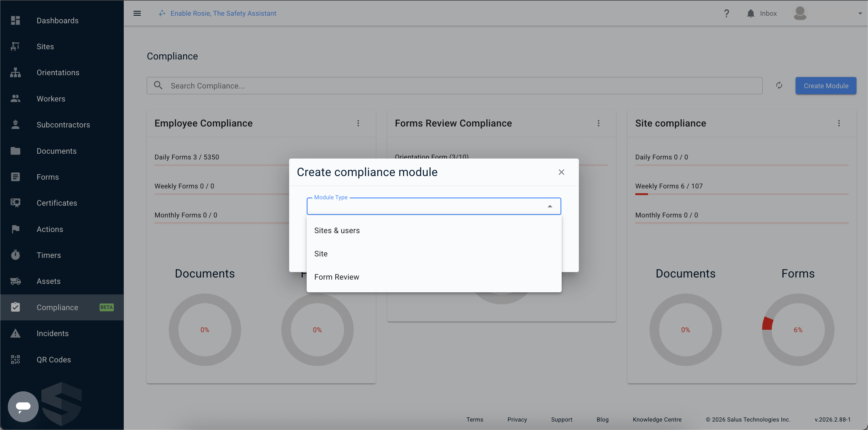
Task: Go to Certificates menu item
Action: pos(62,203)
